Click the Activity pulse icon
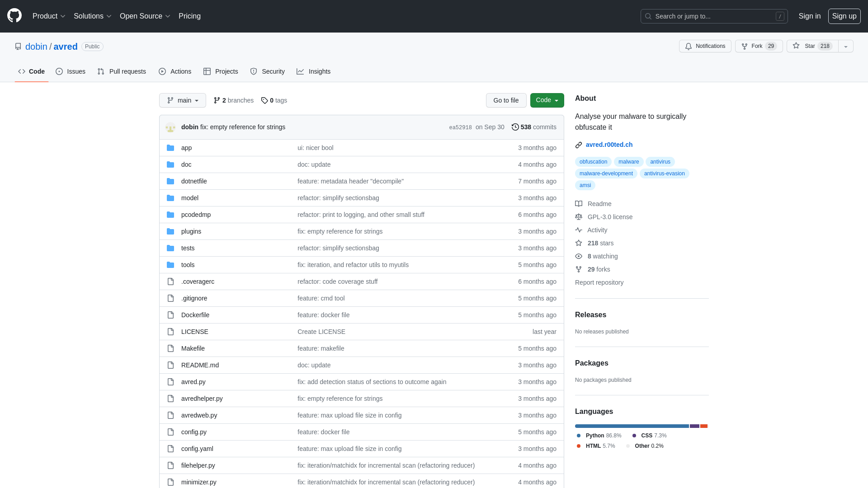 point(579,230)
